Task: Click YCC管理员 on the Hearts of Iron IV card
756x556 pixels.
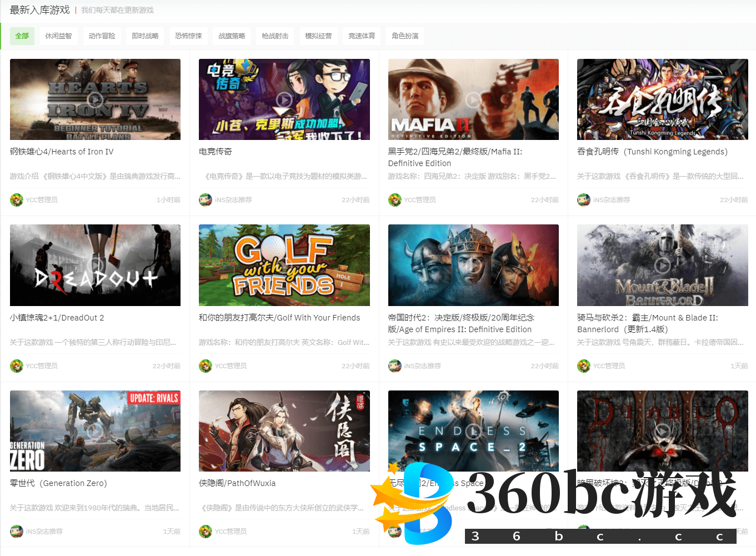Action: click(42, 199)
